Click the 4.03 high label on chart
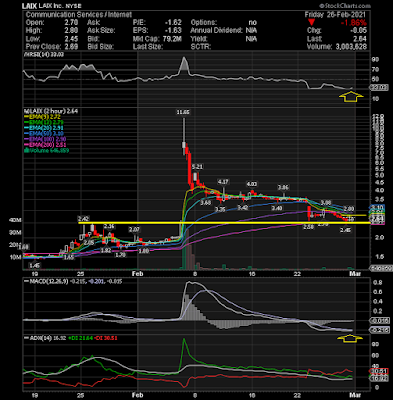The width and height of the screenshot is (393, 400). pos(252,184)
